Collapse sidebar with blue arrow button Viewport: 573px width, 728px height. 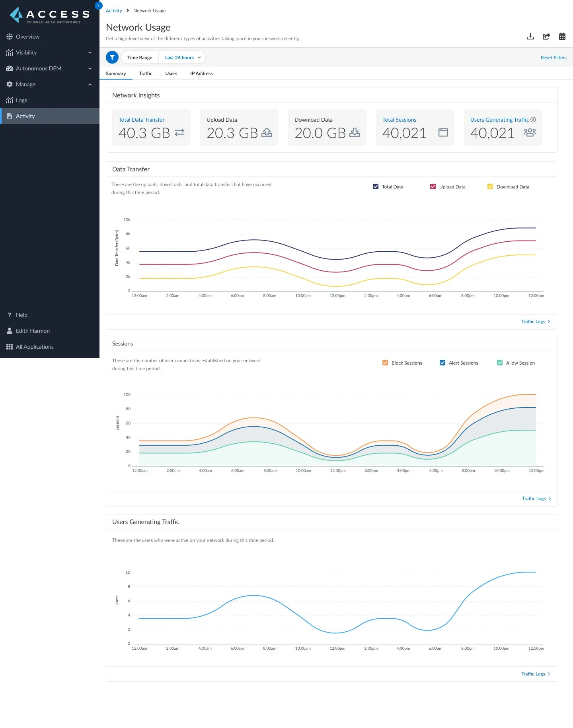(99, 6)
